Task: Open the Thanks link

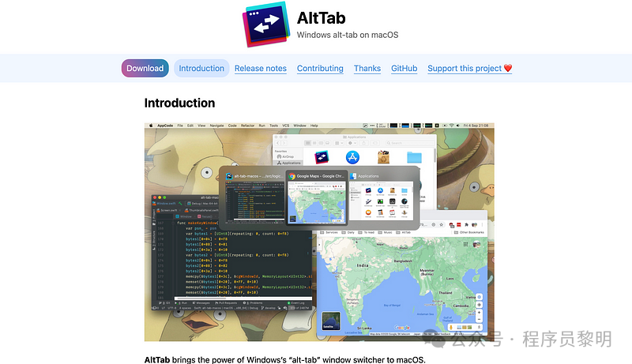Action: click(367, 69)
